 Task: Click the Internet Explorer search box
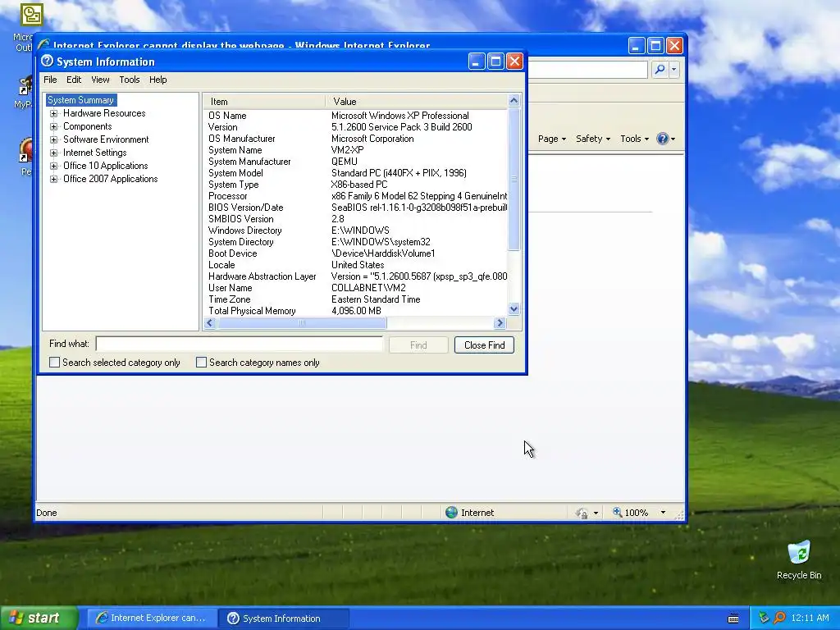click(588, 69)
